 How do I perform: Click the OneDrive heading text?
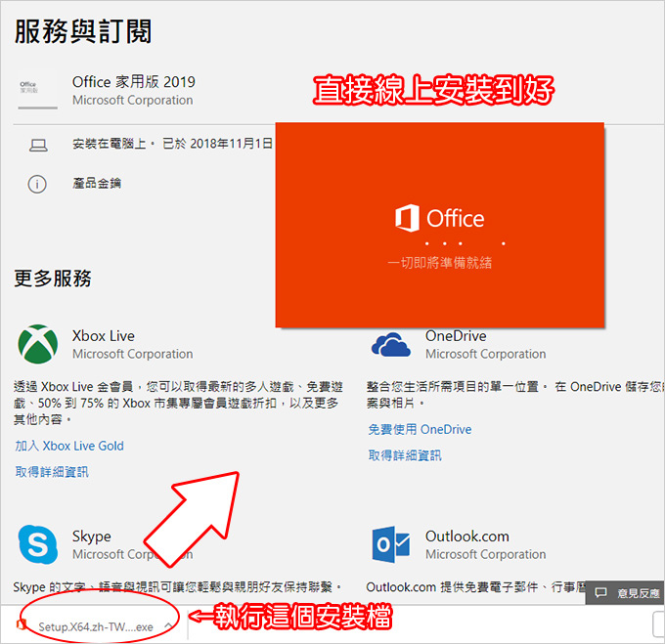coord(456,336)
